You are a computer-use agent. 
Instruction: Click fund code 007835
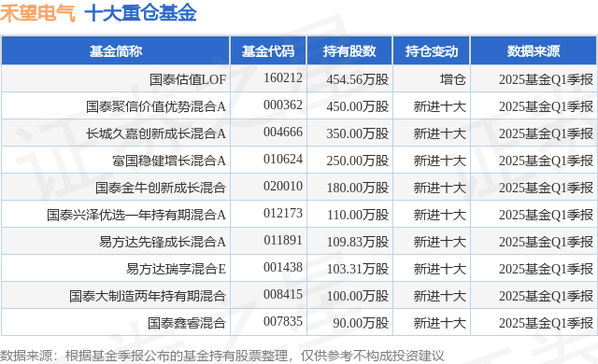point(283,321)
